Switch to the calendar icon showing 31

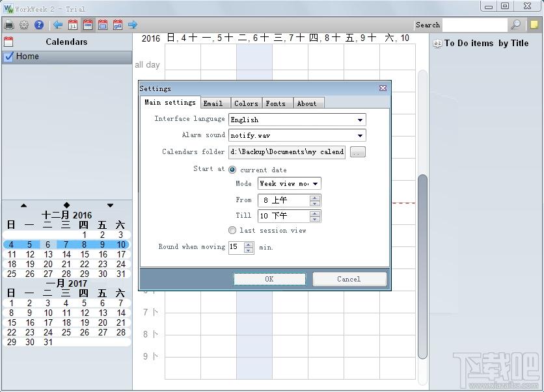point(73,25)
